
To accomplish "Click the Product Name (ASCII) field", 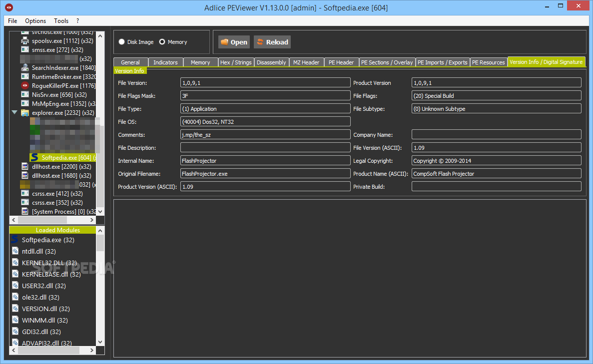I will coord(497,173).
